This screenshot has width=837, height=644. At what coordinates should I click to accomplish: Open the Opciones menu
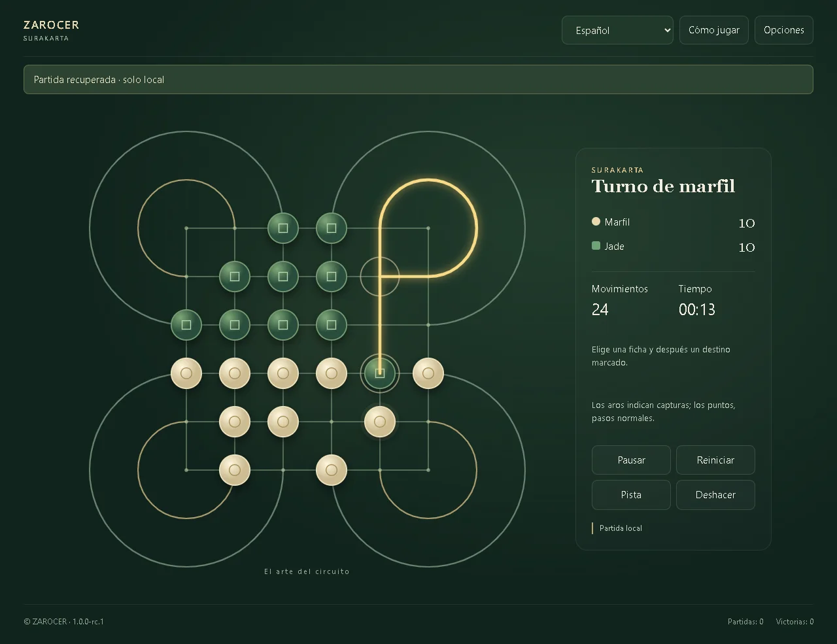click(x=784, y=30)
